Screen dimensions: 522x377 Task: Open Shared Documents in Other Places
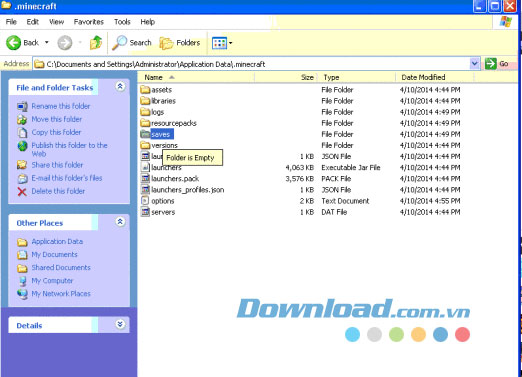tap(61, 267)
